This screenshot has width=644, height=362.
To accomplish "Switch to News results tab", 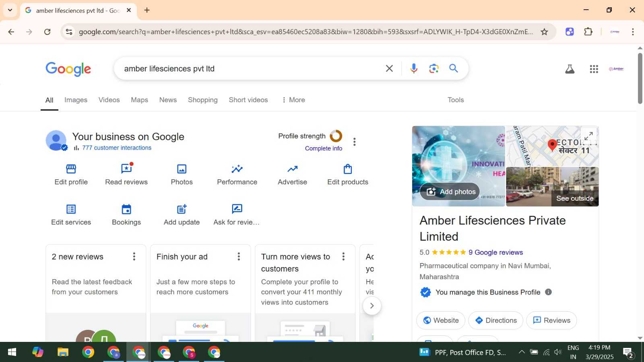I will (168, 100).
